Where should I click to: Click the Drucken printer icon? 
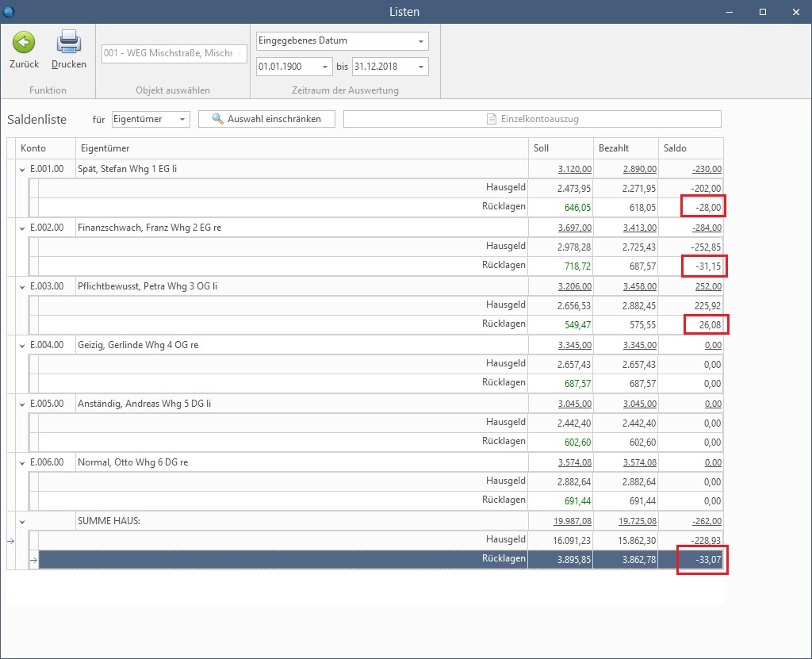coord(69,41)
